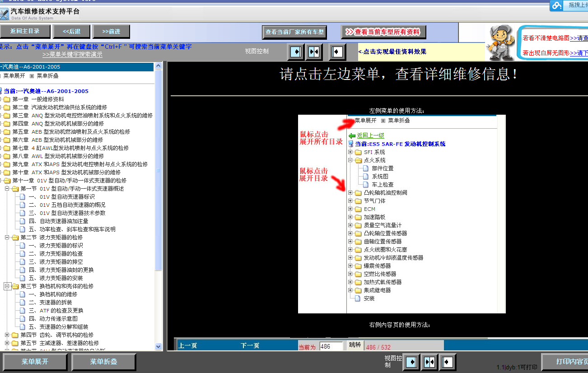Click folder icon of 第十章 ATX 和APS 机械部分
Viewport: 588px width, 373px height.
(7, 173)
